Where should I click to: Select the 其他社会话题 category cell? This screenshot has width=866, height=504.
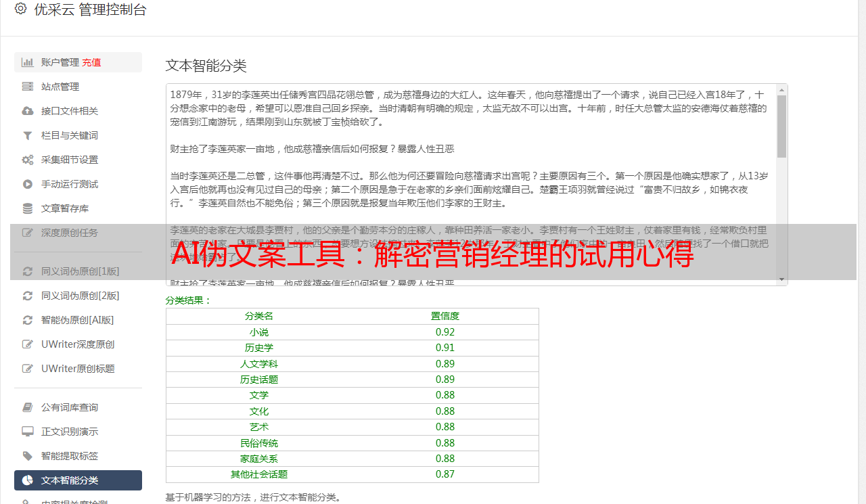pos(259,474)
